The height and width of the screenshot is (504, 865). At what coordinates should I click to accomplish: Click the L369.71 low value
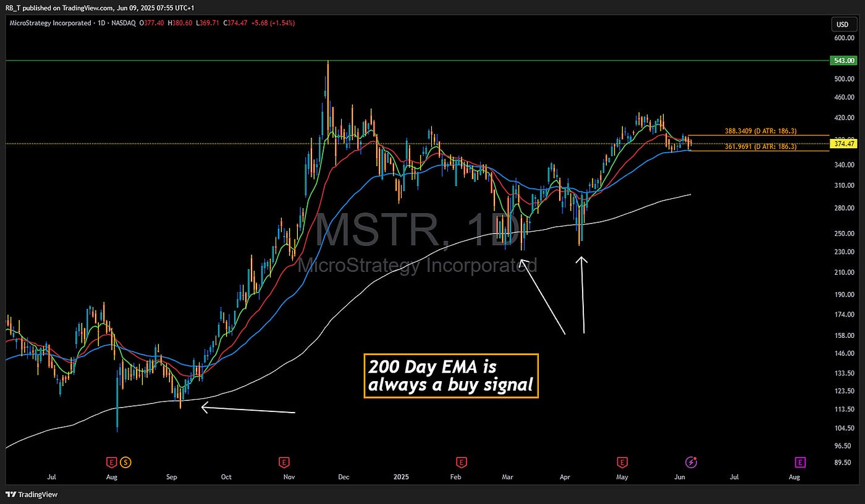click(x=209, y=23)
